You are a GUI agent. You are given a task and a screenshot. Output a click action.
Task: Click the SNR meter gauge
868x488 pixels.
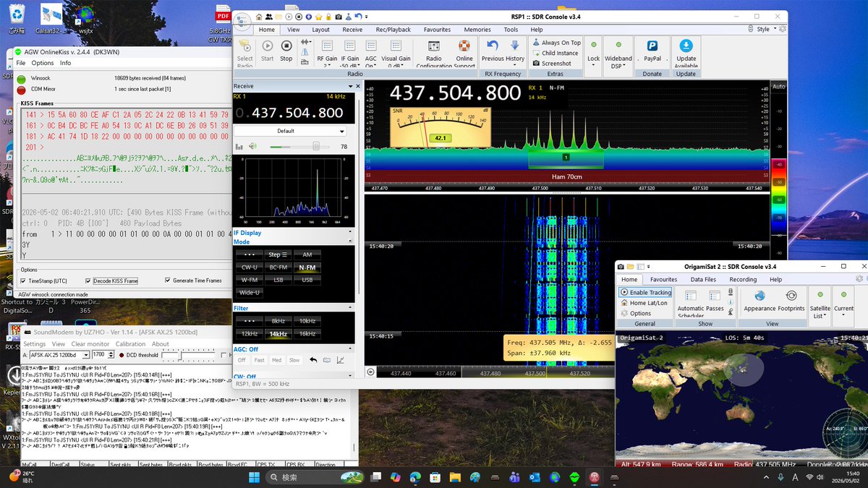(x=441, y=127)
